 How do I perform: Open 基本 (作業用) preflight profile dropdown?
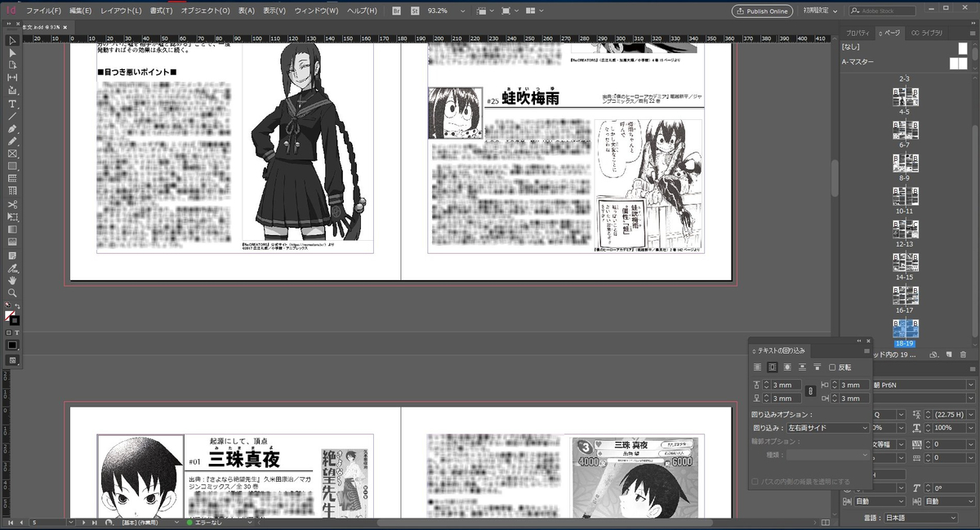tap(176, 521)
